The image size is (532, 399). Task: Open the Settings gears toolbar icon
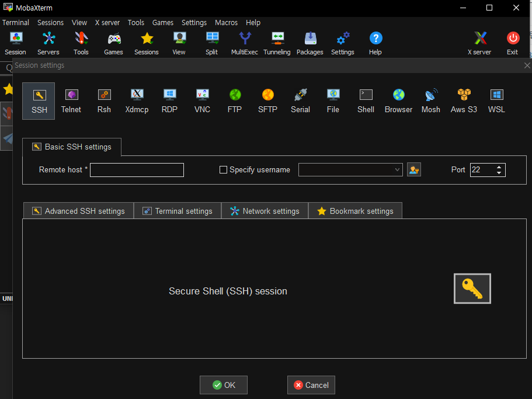point(343,43)
